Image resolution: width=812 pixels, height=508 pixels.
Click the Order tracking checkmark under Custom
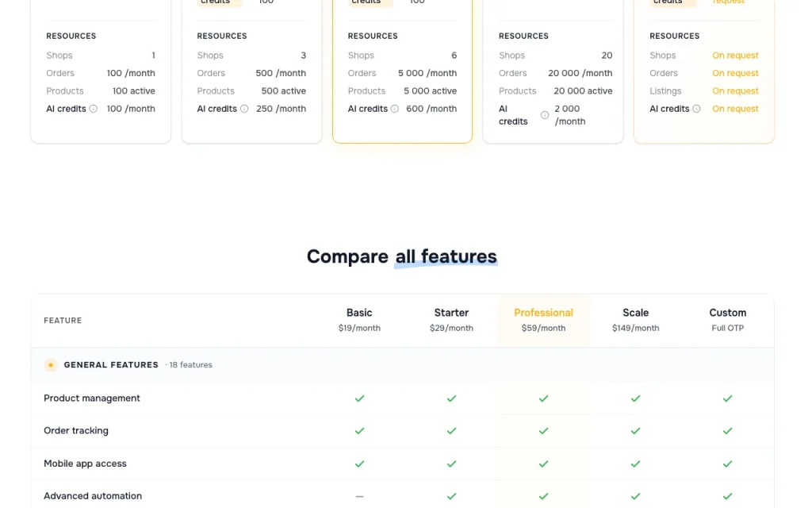click(728, 431)
